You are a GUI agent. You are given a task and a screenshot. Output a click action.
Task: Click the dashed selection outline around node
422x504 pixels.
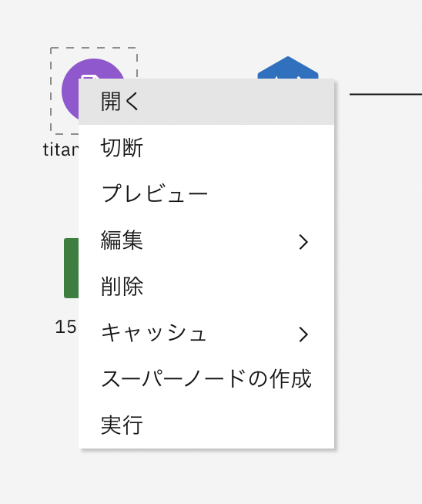coord(51,90)
